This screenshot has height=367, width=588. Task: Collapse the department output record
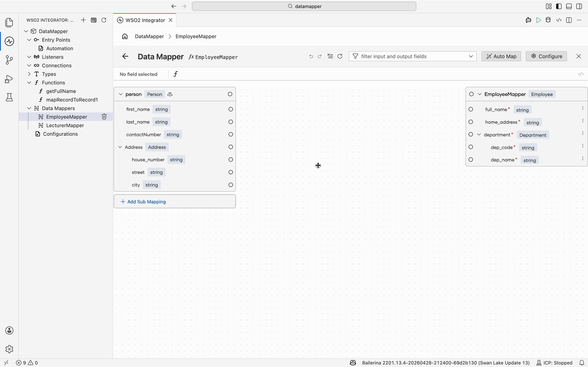coord(479,135)
